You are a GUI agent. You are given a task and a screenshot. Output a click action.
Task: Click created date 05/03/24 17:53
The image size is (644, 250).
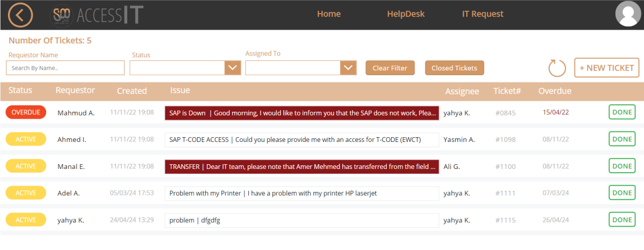point(132,193)
